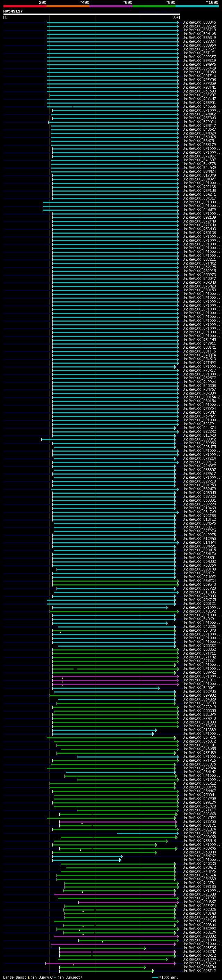Select the 'Large gaps' legend text
This screenshot has width=222, height=980.
pyautogui.click(x=15, y=977)
